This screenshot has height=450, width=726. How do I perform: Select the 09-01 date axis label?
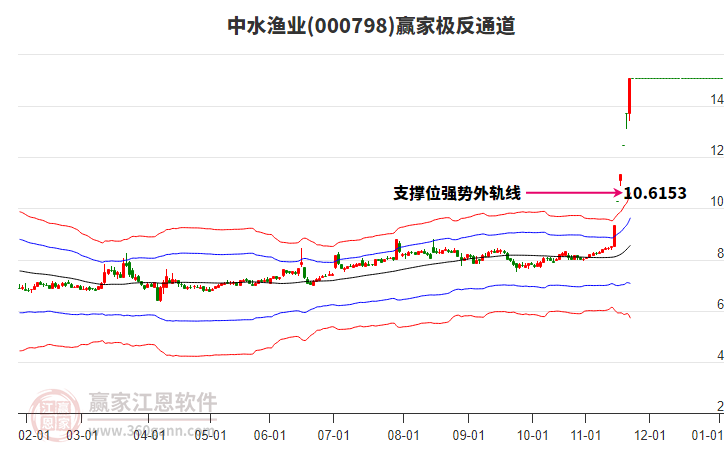[x=468, y=436]
